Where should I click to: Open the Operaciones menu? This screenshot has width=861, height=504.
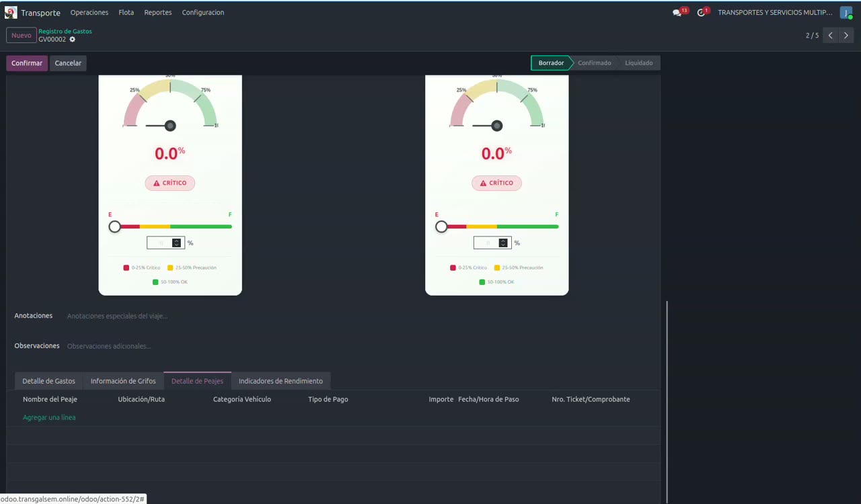(89, 13)
